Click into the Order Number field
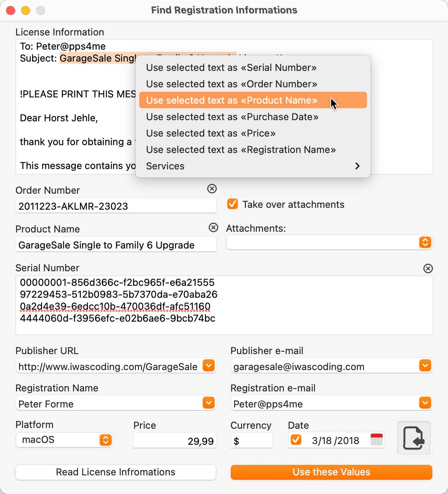448x494 pixels. click(x=116, y=206)
